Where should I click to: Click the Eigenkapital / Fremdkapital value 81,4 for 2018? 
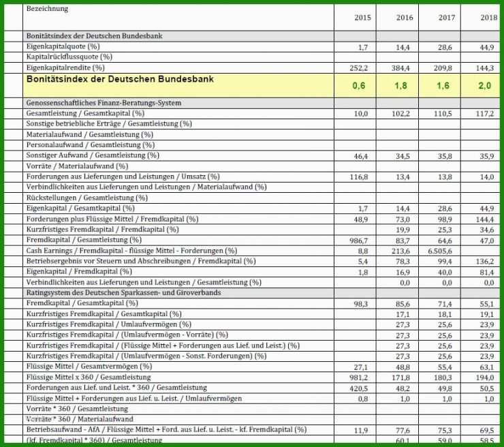487,273
